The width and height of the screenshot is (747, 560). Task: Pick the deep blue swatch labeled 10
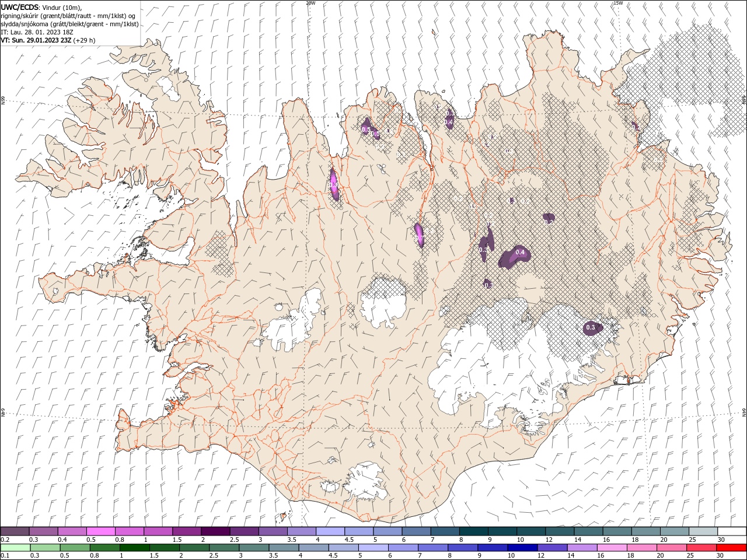pos(522,547)
